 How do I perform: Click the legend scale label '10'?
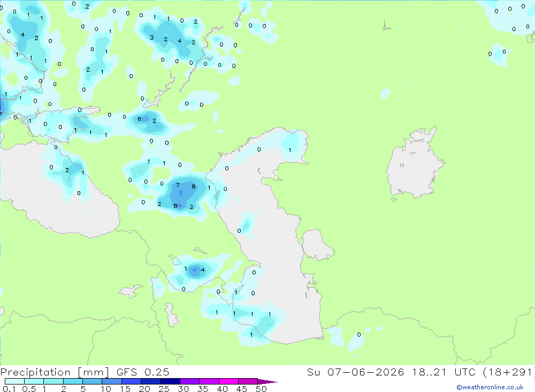coord(106,389)
